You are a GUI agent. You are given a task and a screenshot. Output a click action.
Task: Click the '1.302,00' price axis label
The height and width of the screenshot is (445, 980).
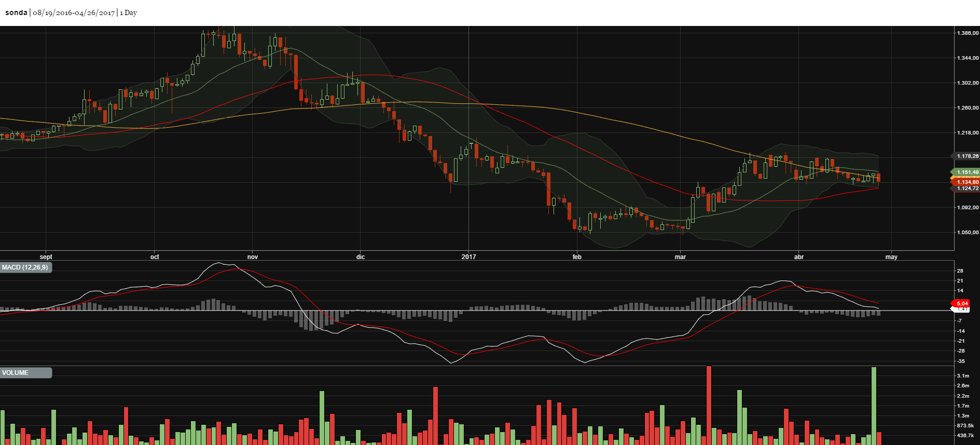[968, 83]
